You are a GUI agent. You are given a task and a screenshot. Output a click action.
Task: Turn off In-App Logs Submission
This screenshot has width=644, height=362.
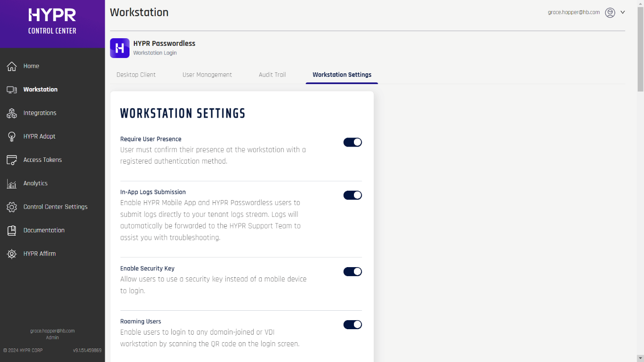coord(353,195)
